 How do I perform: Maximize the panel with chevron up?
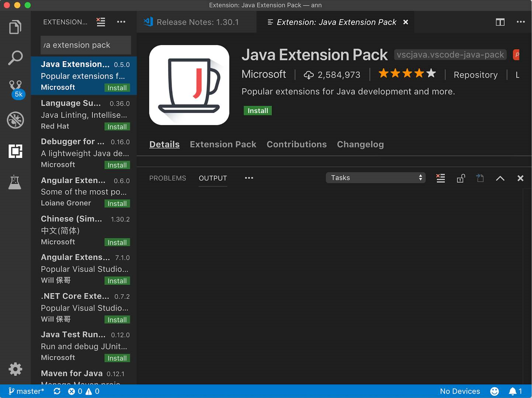[x=500, y=178]
